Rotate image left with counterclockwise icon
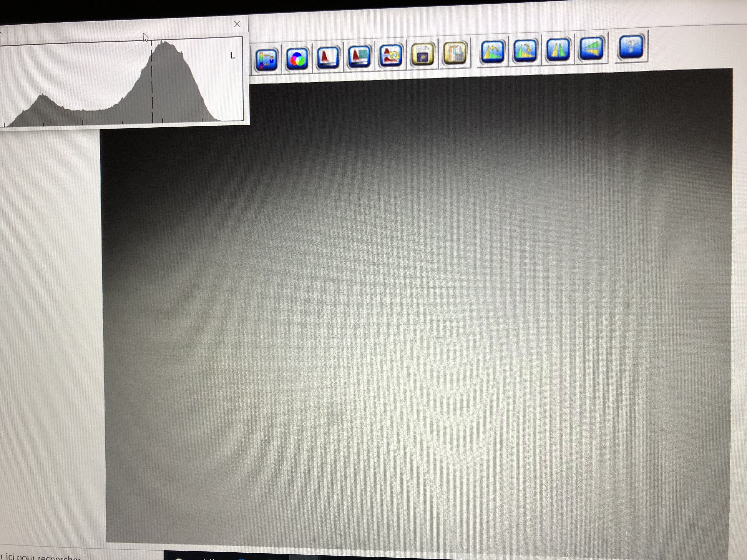The width and height of the screenshot is (747, 560). pos(492,51)
